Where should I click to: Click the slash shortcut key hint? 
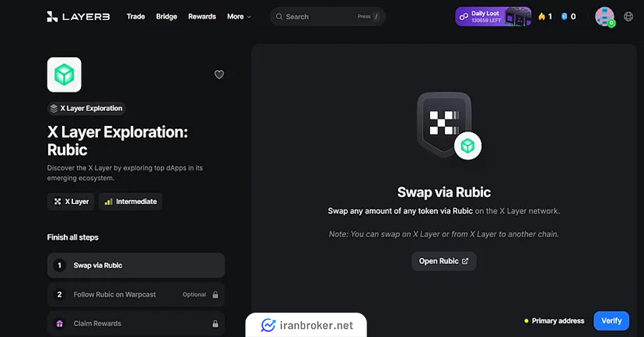[376, 16]
